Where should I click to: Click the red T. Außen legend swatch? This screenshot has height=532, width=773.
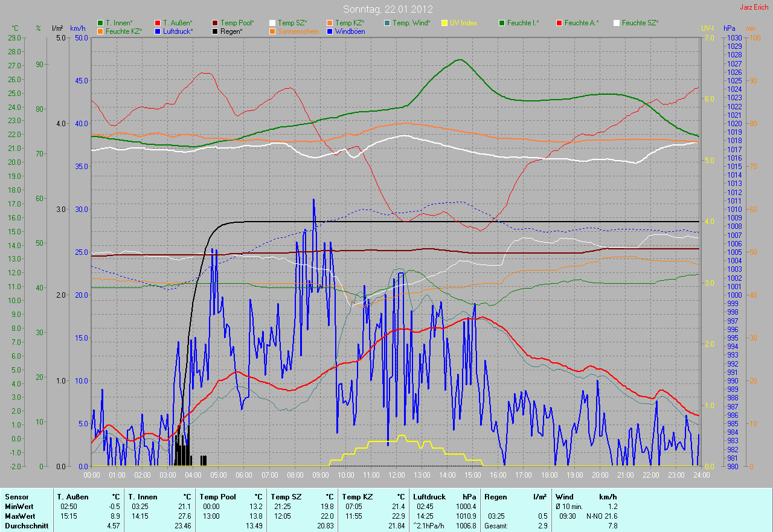158,23
